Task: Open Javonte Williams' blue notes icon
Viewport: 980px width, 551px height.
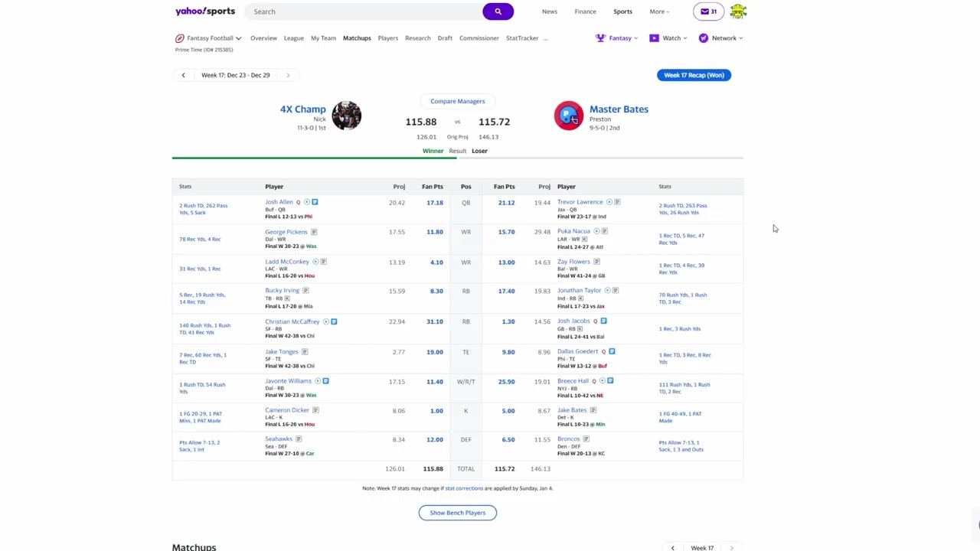Action: click(x=325, y=381)
